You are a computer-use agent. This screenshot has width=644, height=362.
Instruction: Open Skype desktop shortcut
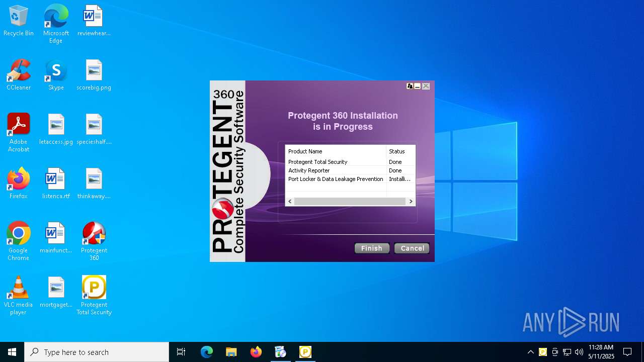pyautogui.click(x=56, y=75)
